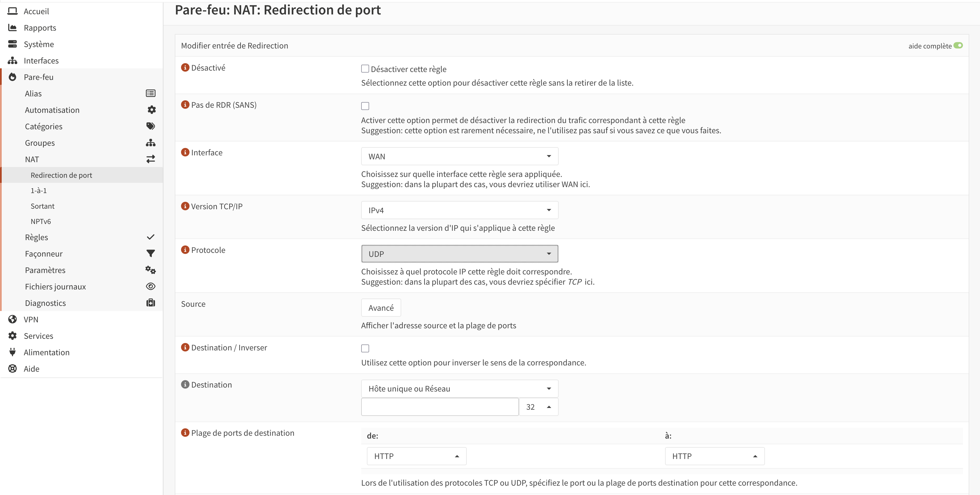The image size is (980, 495).
Task: Open the Interface WAN dropdown
Action: (459, 156)
